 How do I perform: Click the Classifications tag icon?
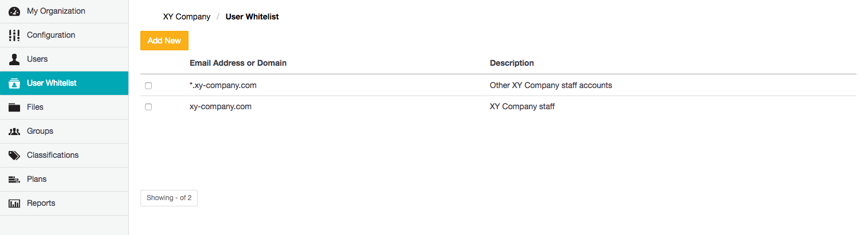(15, 156)
